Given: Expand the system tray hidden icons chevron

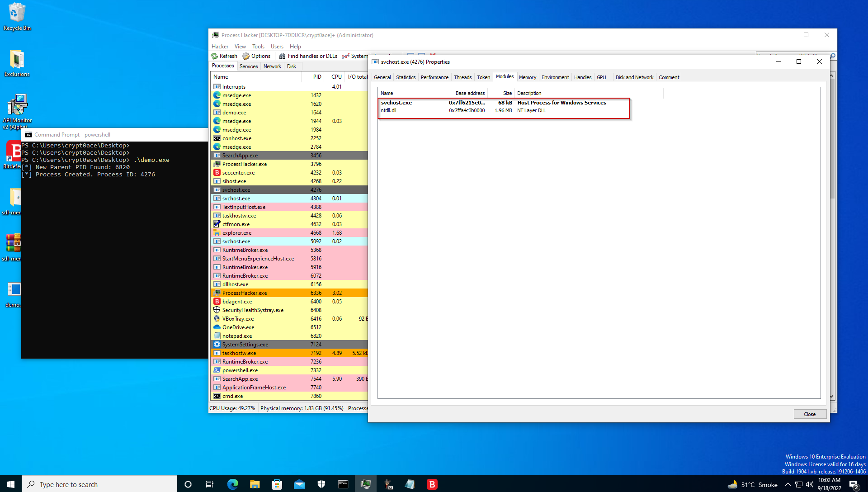Looking at the screenshot, I should 788,484.
